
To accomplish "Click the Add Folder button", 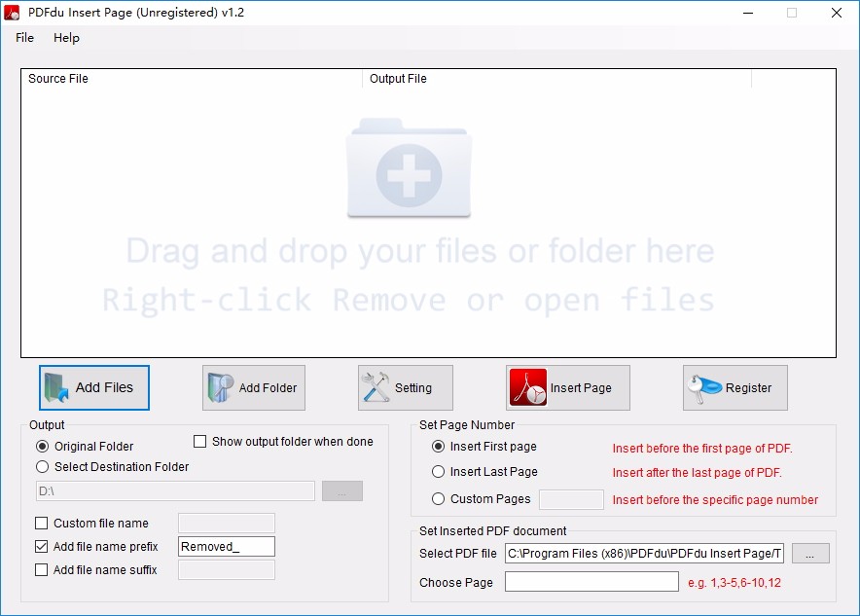I will click(x=253, y=388).
